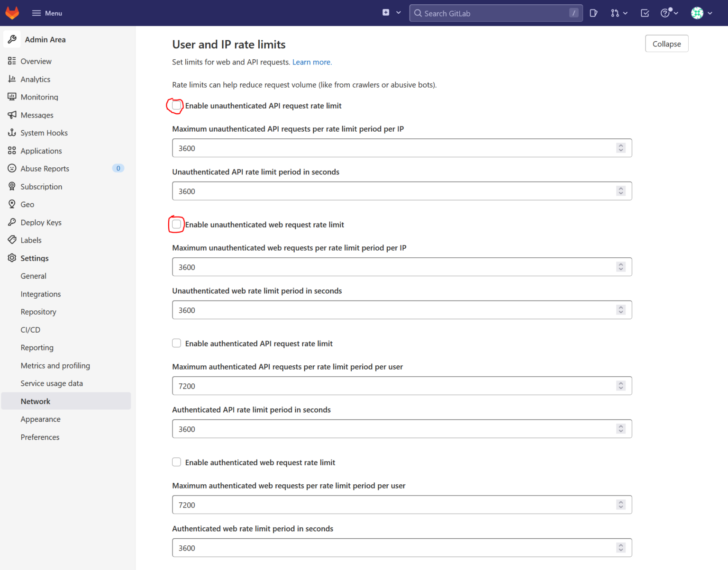Enable unauthenticated API request rate limit
728x570 pixels.
tap(176, 106)
